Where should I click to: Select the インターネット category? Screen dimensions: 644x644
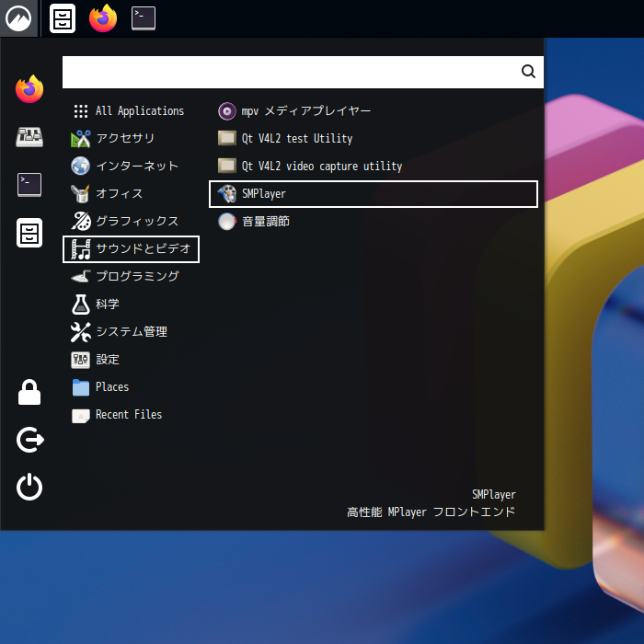pyautogui.click(x=131, y=166)
